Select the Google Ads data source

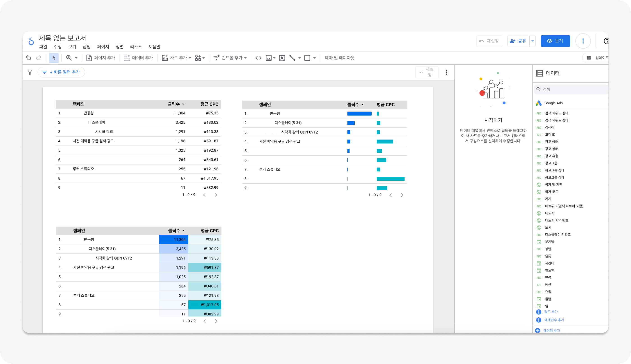point(553,103)
